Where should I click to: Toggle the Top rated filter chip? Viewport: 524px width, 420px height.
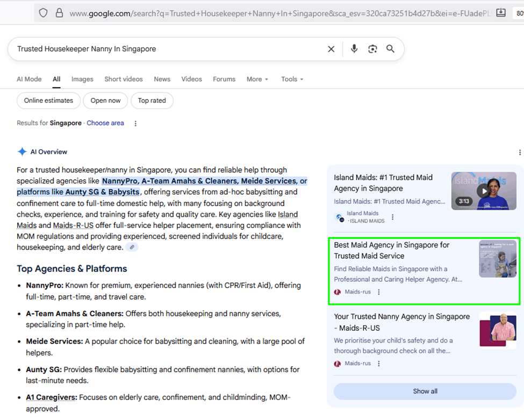(x=152, y=101)
